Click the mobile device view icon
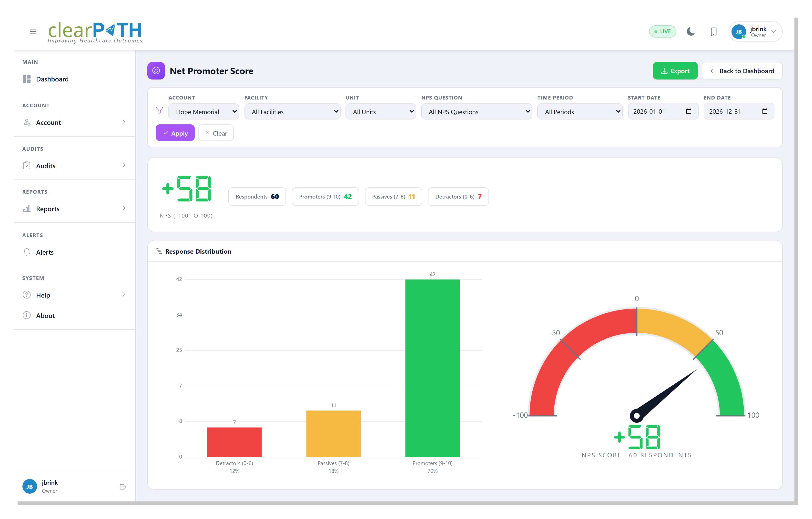 713,32
